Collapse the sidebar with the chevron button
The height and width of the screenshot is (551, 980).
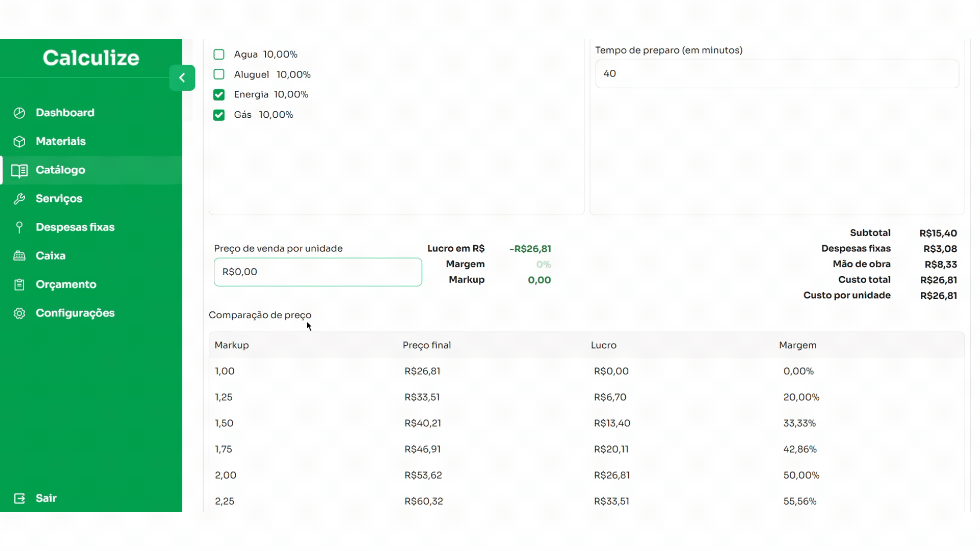click(182, 78)
